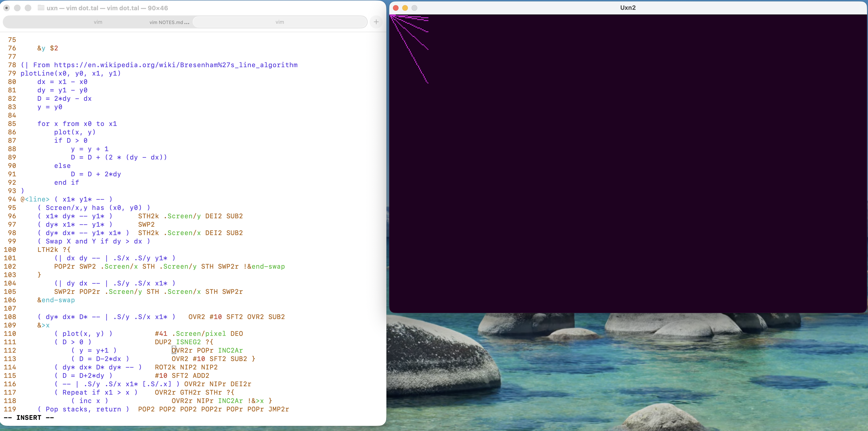The width and height of the screenshot is (868, 431).
Task: Open a new terminal tab with plus button
Action: 376,22
